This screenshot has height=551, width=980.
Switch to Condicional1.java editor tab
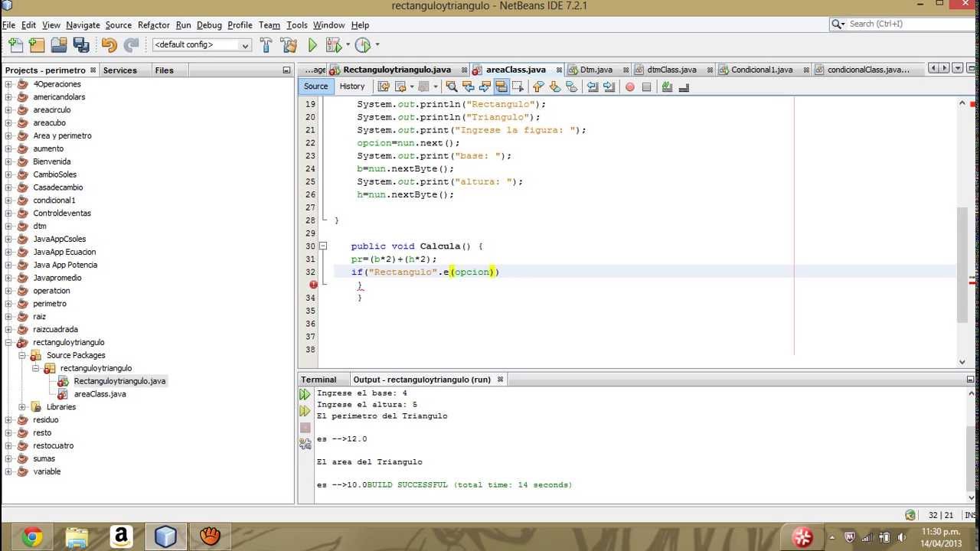[762, 70]
